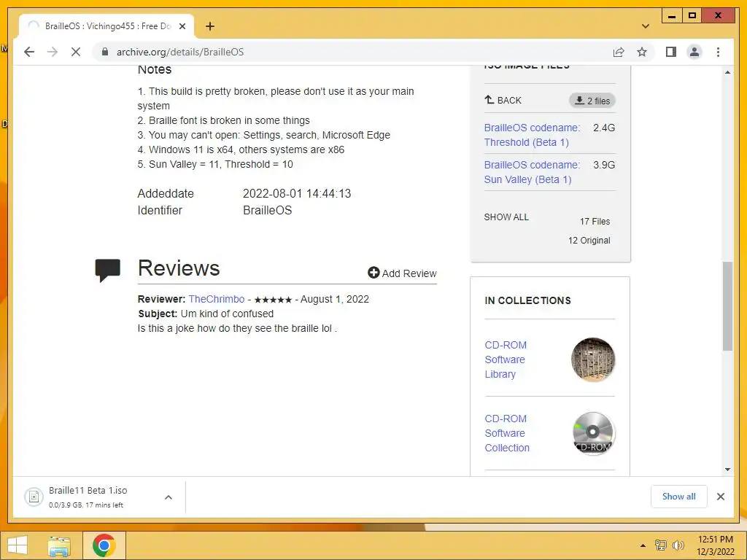Download all with the 2 files button
Screen dimensions: 747x560
tap(592, 101)
